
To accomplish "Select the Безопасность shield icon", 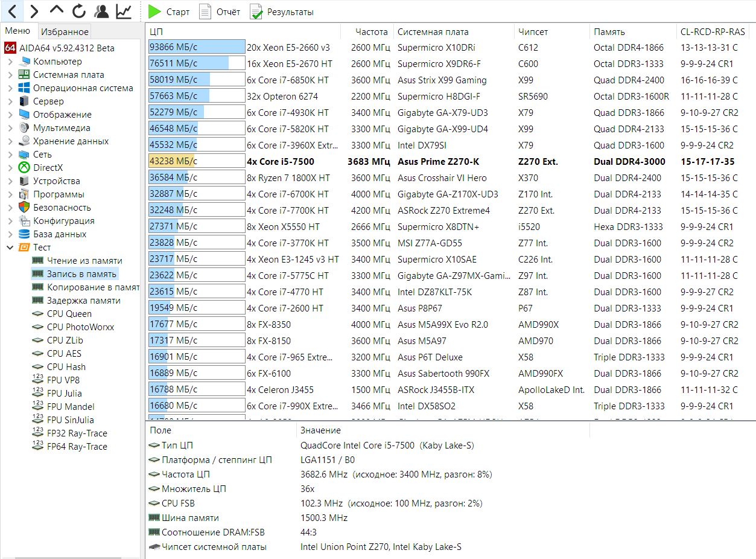I will click(x=24, y=208).
